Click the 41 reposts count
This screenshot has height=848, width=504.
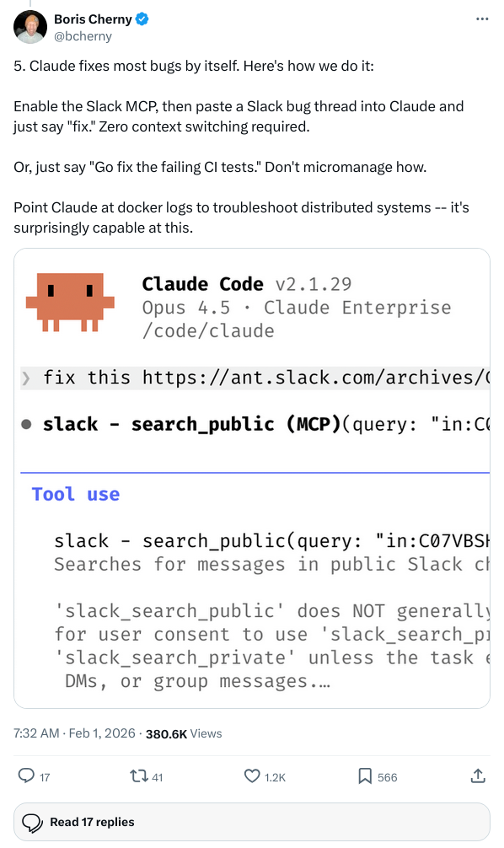[157, 777]
